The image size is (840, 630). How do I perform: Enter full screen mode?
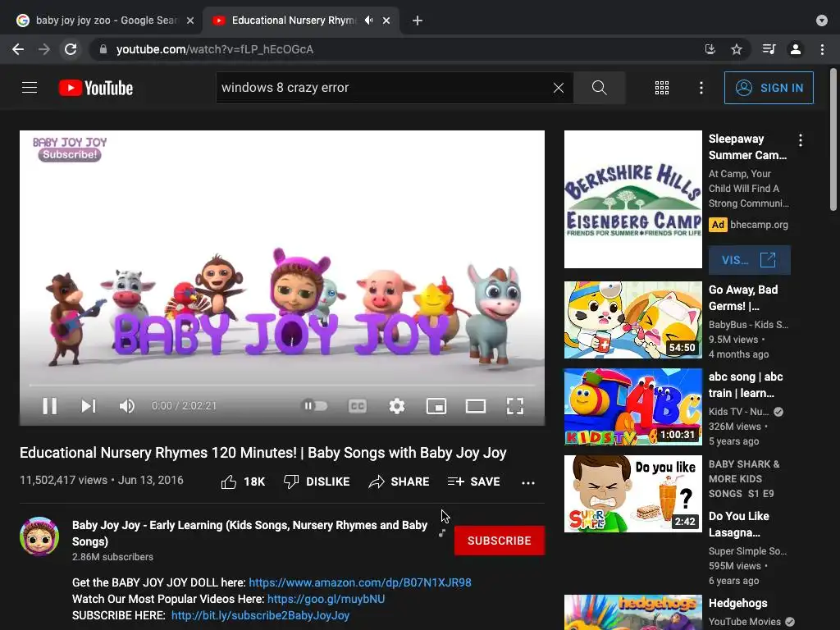[x=515, y=405]
